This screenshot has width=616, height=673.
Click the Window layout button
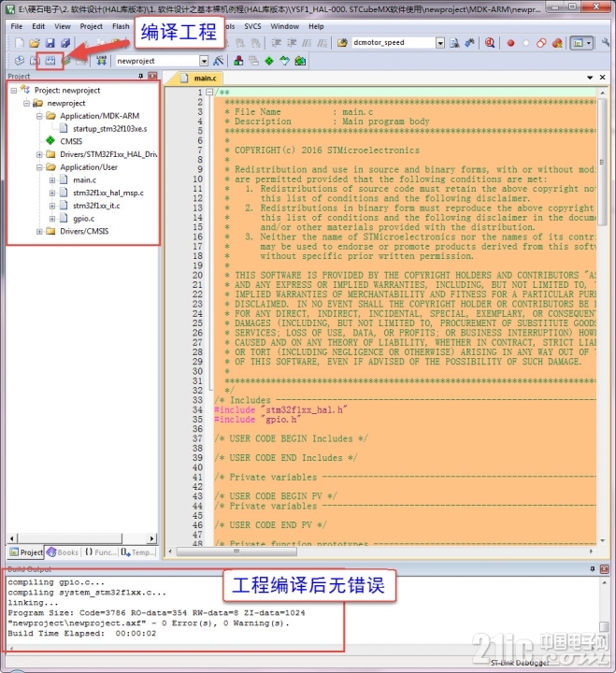pos(579,43)
